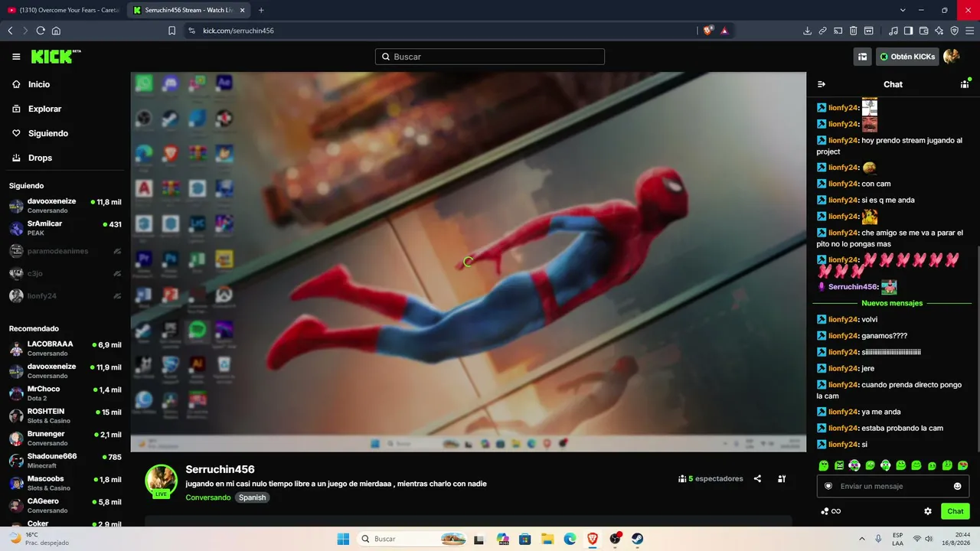Open the chat users list icon

point(965,84)
